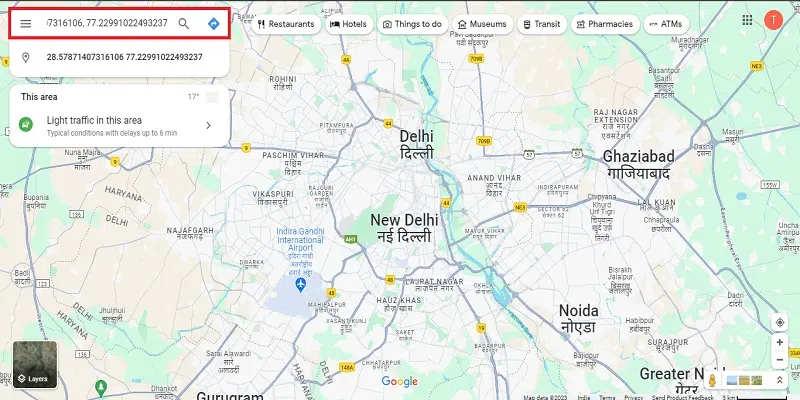Select the Hotels category chip

[x=349, y=24]
